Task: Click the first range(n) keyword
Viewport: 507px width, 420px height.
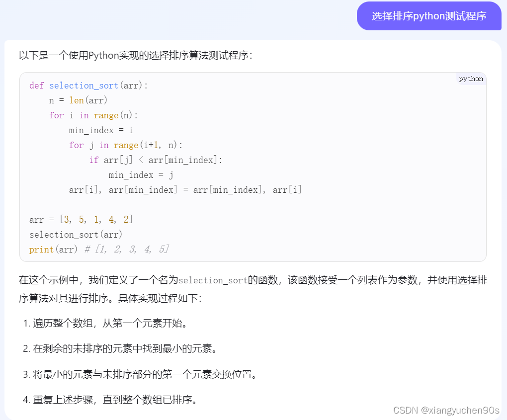Action: coord(106,115)
